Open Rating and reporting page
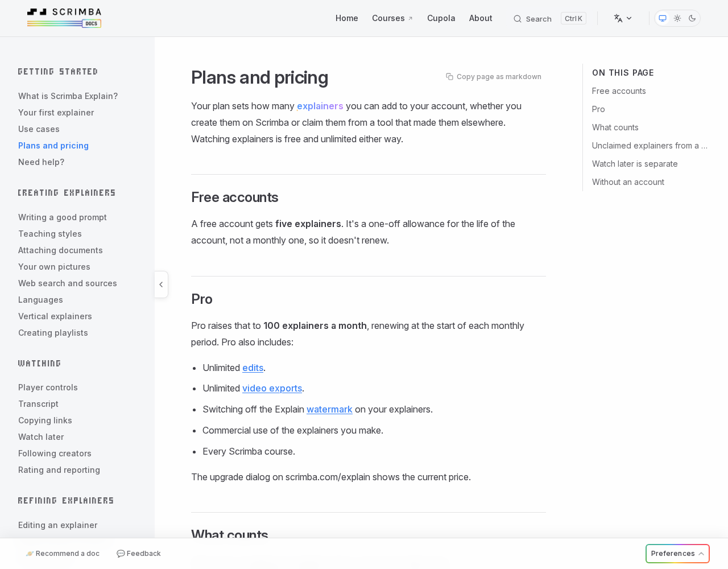The image size is (728, 569). pos(59,470)
